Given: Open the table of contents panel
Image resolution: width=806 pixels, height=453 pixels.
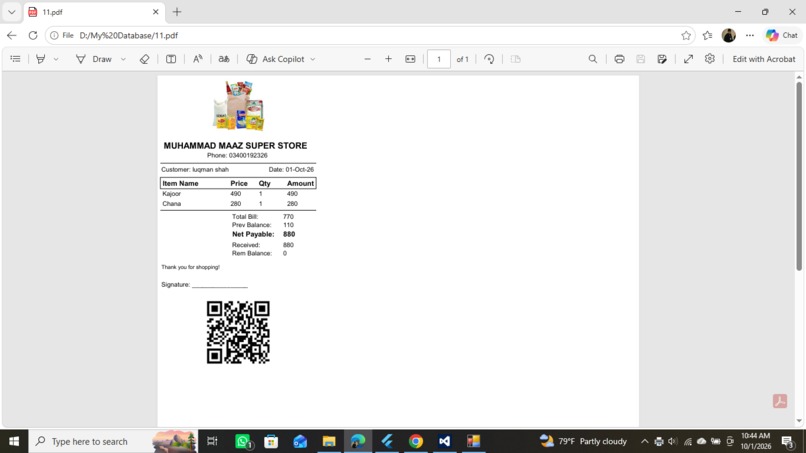Looking at the screenshot, I should [x=15, y=59].
